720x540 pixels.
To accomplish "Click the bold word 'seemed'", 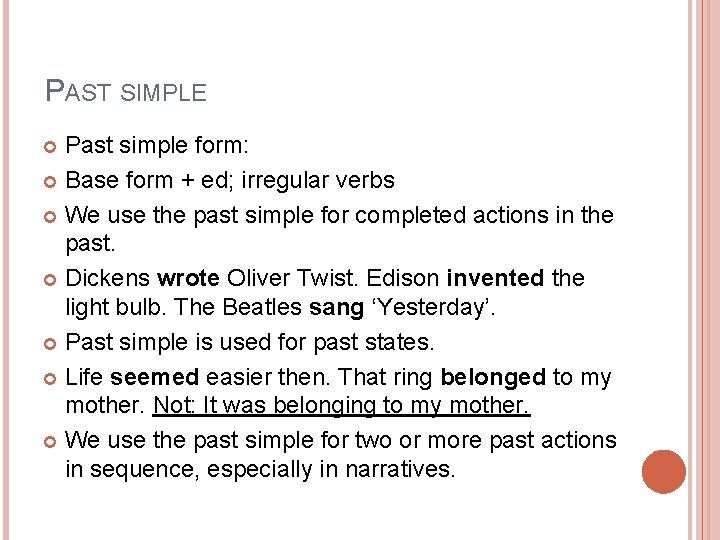I will point(154,377).
